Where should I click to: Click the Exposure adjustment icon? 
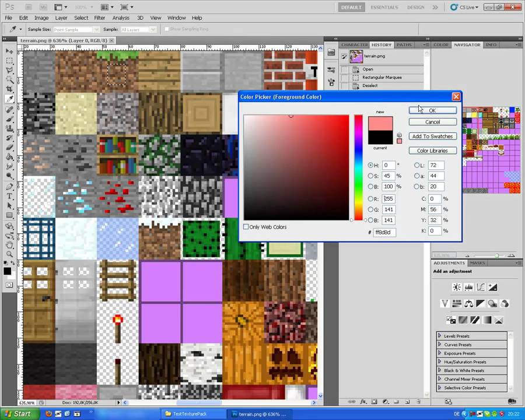point(492,288)
